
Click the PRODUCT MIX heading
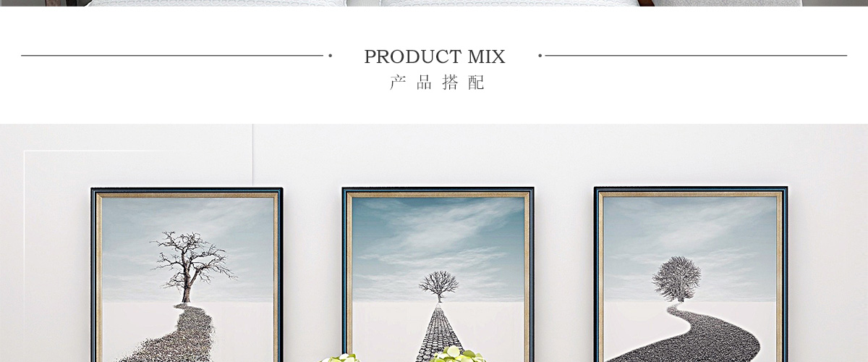coord(434,56)
